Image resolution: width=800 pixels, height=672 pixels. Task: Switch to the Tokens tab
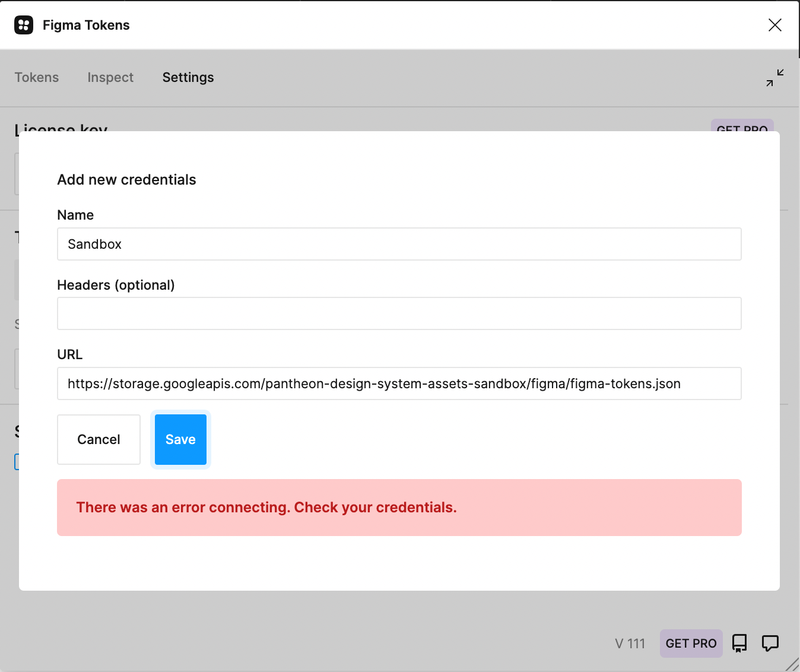(x=36, y=77)
